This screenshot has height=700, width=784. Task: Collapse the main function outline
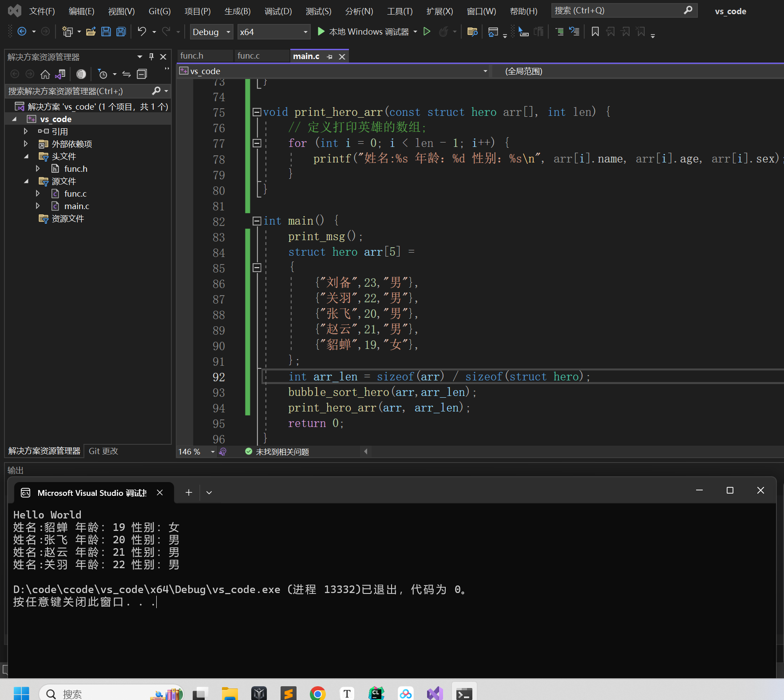click(x=257, y=221)
